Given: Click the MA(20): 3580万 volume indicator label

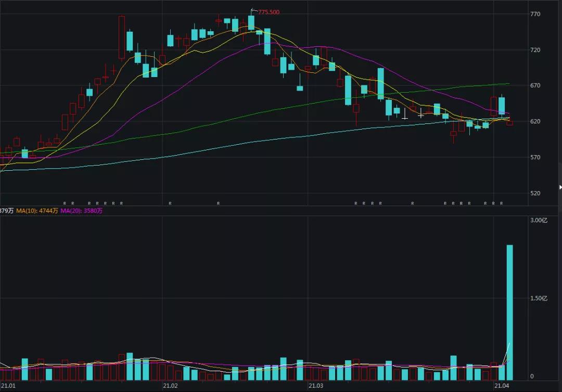Looking at the screenshot, I should point(81,211).
